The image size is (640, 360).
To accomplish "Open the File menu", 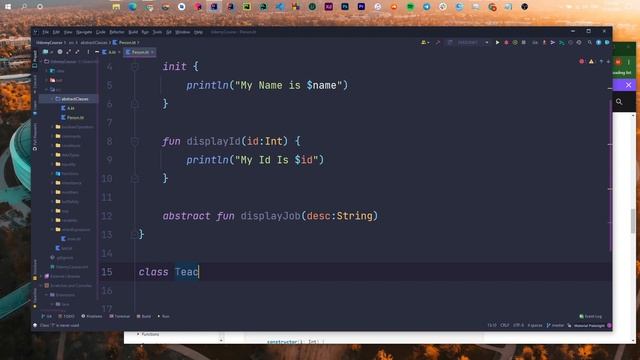I will point(46,32).
